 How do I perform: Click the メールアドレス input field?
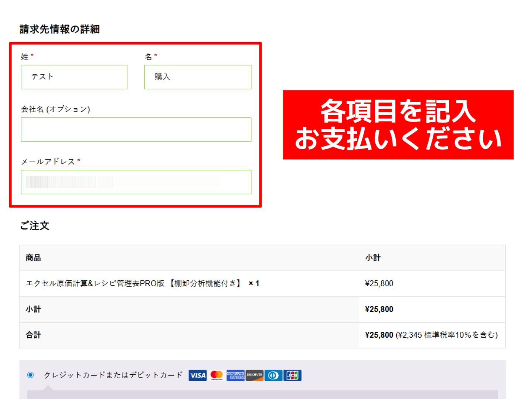tap(136, 182)
